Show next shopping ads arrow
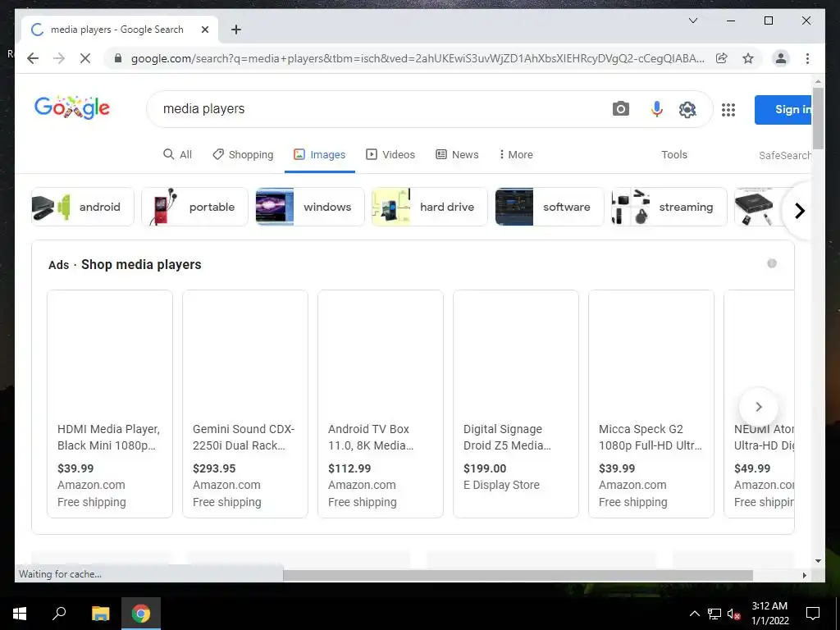 pos(758,407)
